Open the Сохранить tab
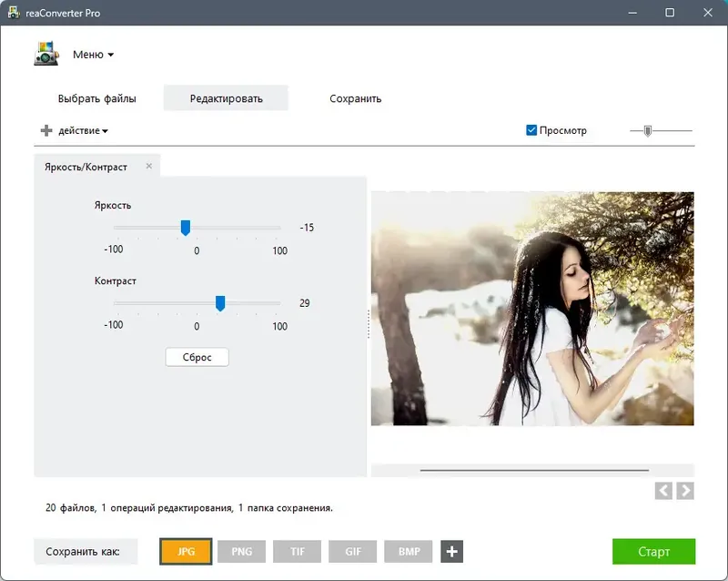This screenshot has width=728, height=581. coord(356,98)
